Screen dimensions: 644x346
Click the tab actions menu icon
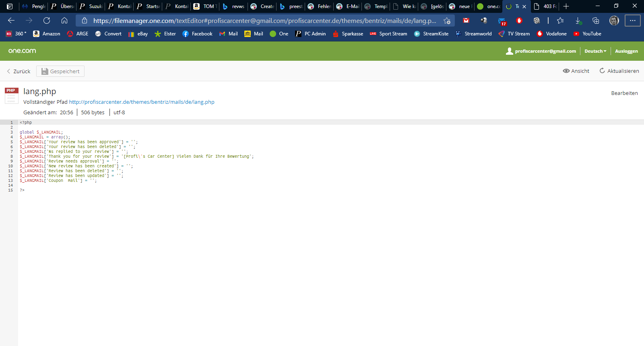pos(10,6)
